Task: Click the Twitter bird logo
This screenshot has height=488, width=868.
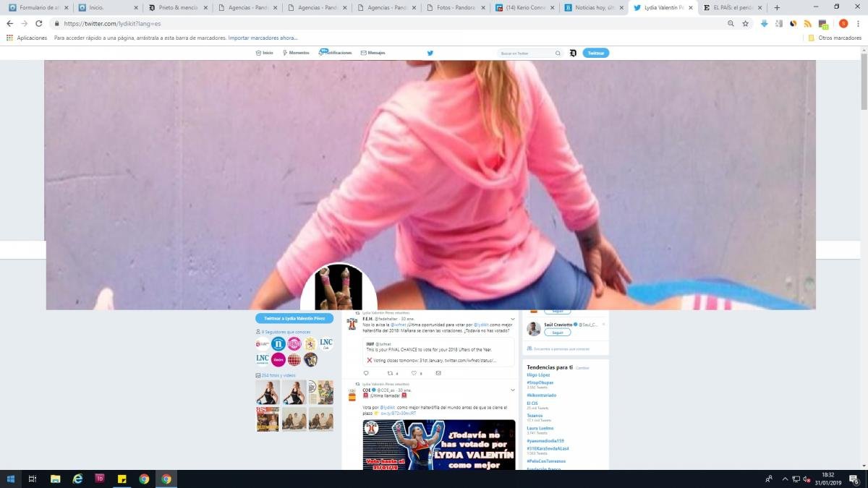Action: tap(430, 53)
